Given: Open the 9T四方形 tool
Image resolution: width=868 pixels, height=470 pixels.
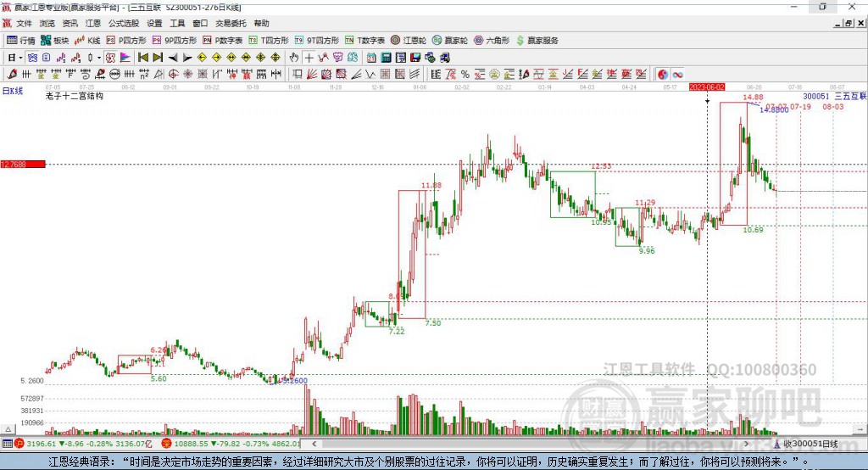Looking at the screenshot, I should coord(317,41).
